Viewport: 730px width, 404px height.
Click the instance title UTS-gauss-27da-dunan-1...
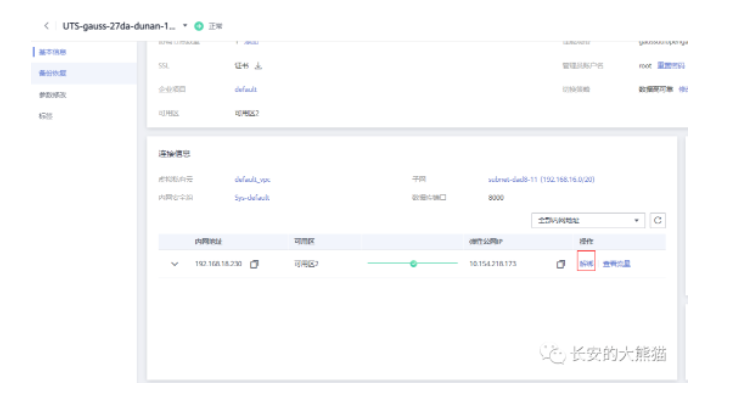tap(119, 26)
